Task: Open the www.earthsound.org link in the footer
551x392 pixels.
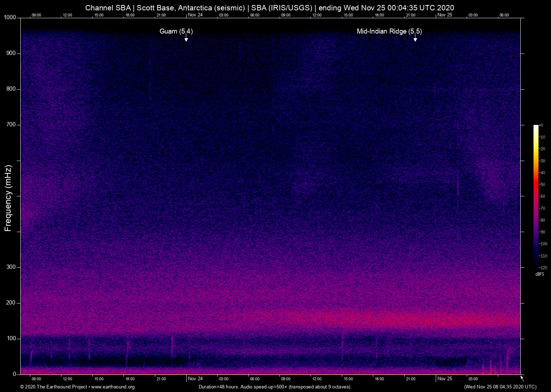Action: [113, 387]
